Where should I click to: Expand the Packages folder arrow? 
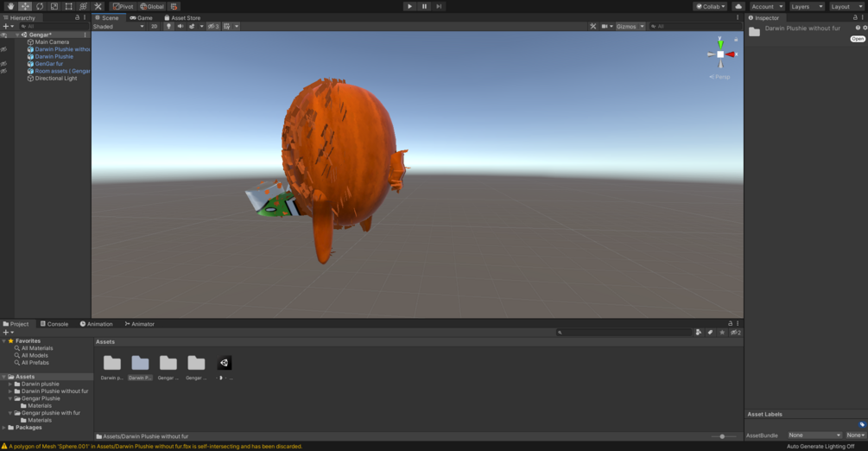pos(3,427)
